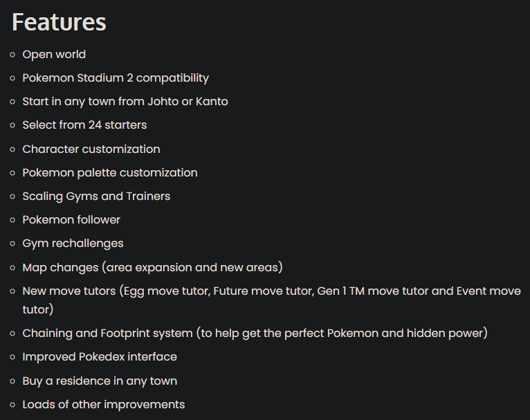
Task: Click the Pokemon follower list item
Action: pyautogui.click(x=71, y=219)
